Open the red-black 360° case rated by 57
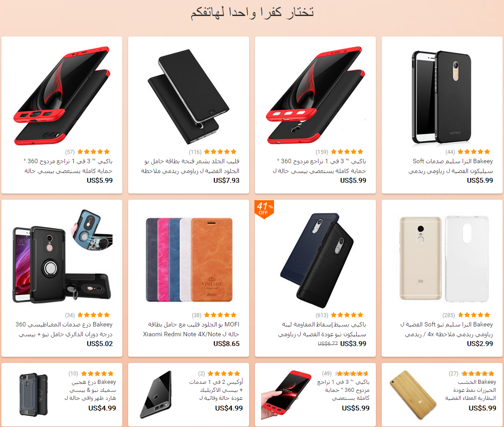 62,96
